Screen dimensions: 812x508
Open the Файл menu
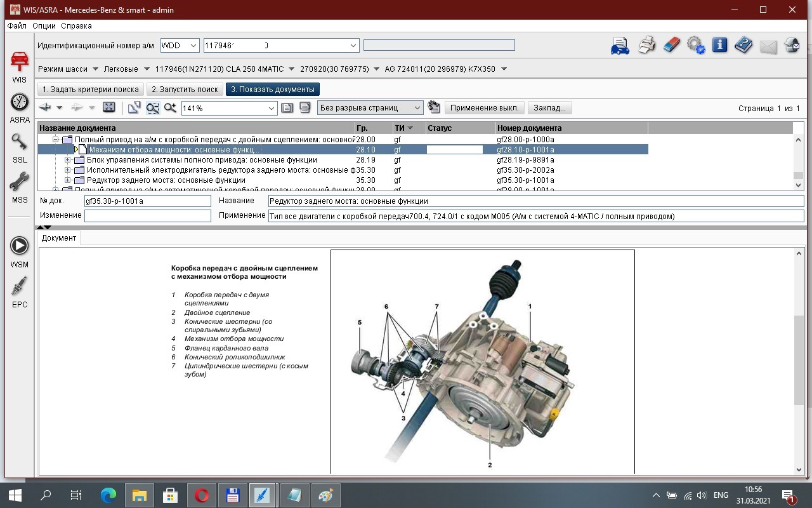point(17,26)
